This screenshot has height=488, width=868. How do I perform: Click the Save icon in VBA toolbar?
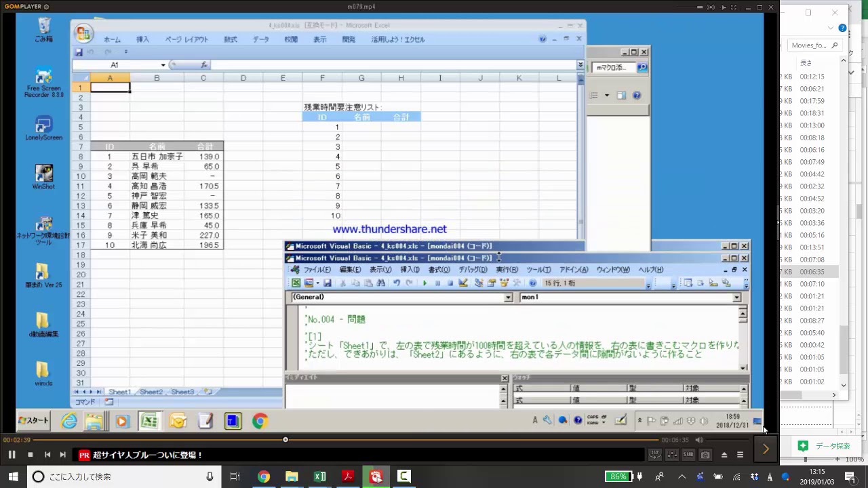[328, 283]
